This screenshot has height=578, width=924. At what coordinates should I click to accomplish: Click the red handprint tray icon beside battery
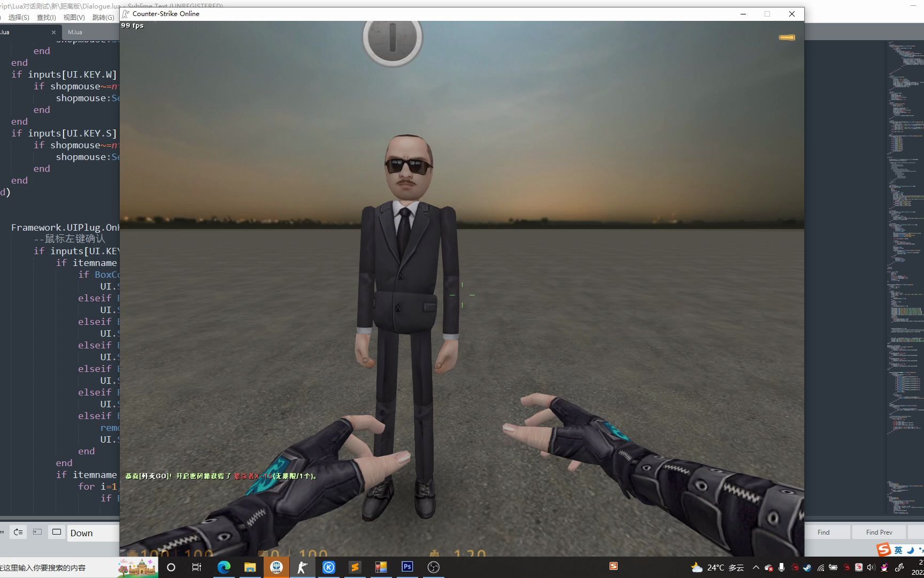click(846, 567)
